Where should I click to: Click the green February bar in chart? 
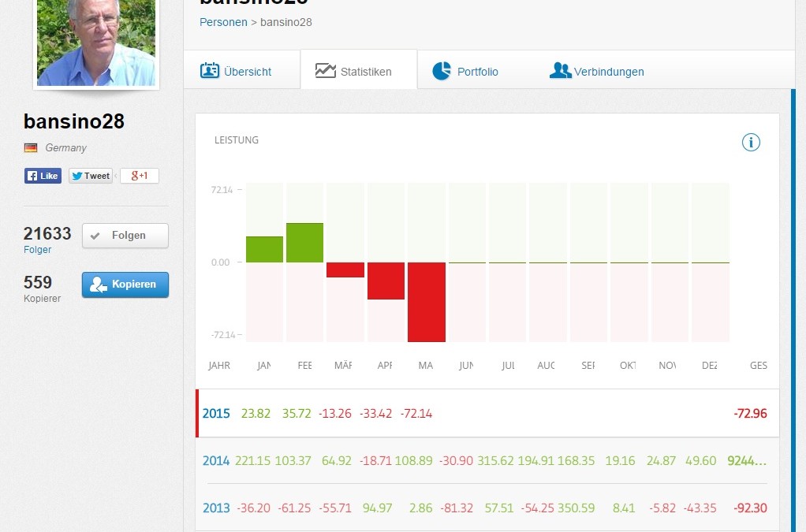(304, 243)
